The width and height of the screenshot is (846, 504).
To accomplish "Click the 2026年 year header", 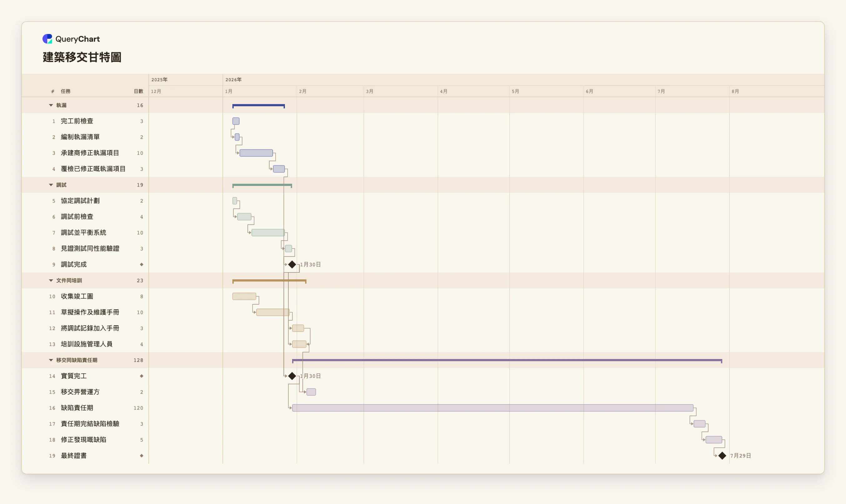I will 234,80.
